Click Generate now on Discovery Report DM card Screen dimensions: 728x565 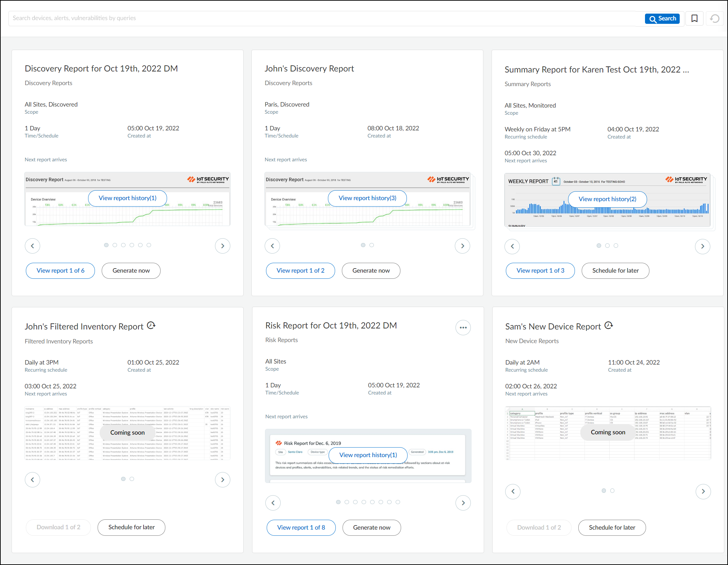tap(131, 271)
